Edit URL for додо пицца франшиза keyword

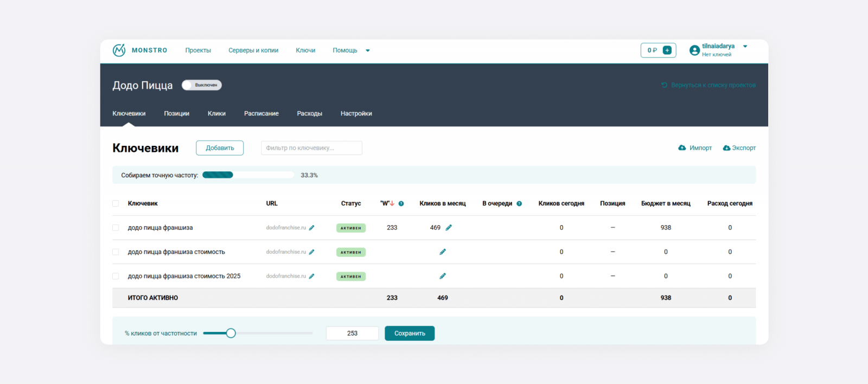click(x=312, y=228)
